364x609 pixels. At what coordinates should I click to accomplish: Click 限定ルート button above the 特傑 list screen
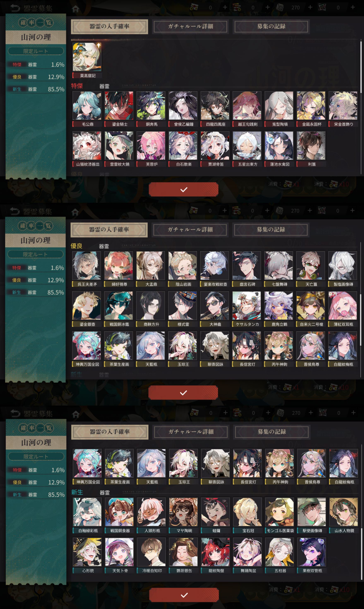coord(36,51)
